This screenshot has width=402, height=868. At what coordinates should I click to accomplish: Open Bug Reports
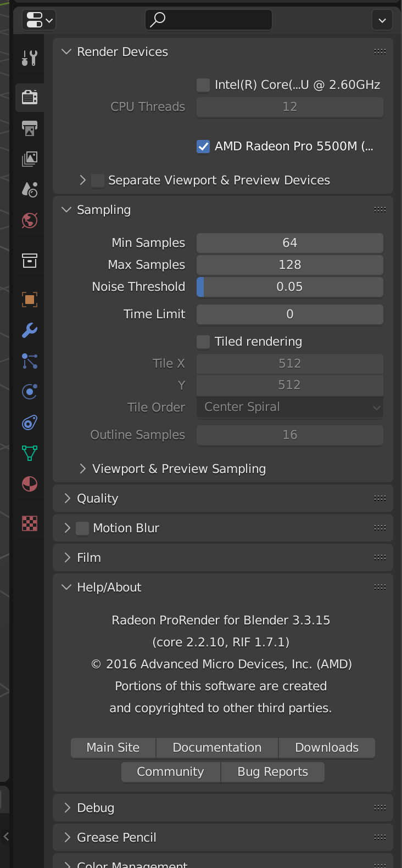(x=272, y=771)
